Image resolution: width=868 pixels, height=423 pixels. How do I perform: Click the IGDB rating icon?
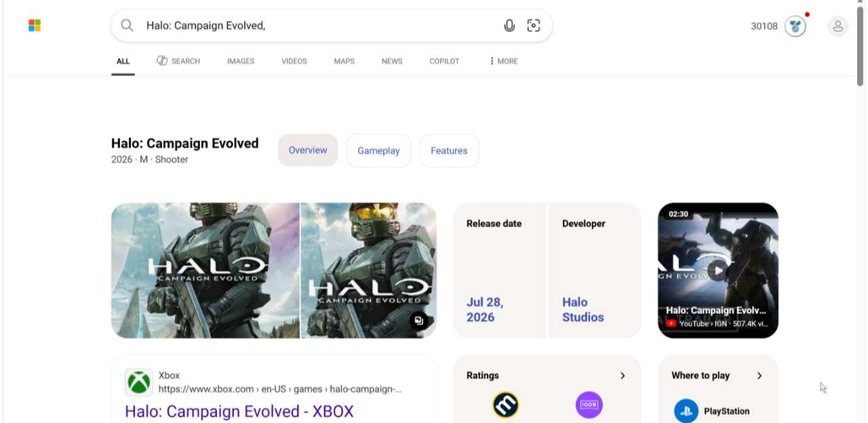[x=589, y=405]
